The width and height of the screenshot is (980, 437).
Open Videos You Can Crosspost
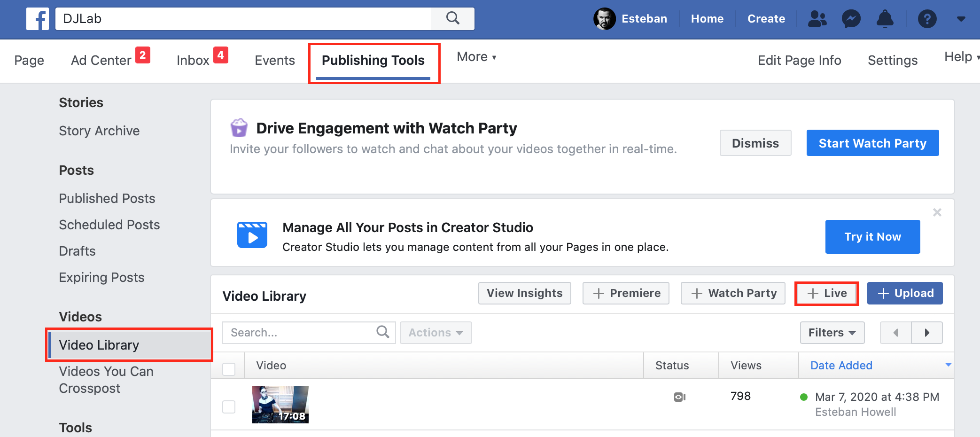(x=106, y=380)
